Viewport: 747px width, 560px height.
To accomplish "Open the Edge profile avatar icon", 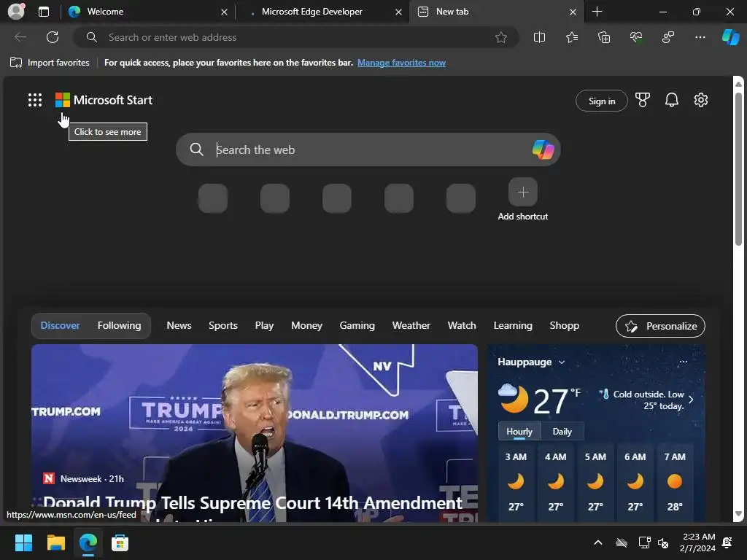I will [16, 12].
